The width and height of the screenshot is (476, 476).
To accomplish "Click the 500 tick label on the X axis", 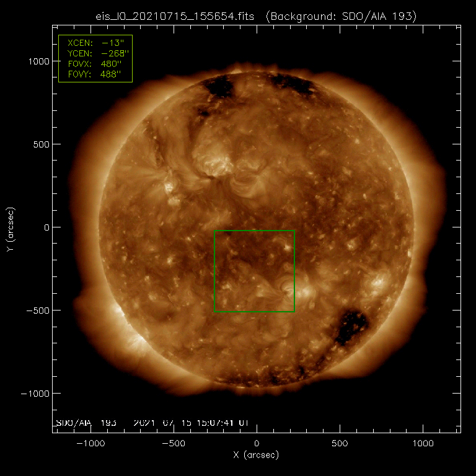I will tap(340, 444).
